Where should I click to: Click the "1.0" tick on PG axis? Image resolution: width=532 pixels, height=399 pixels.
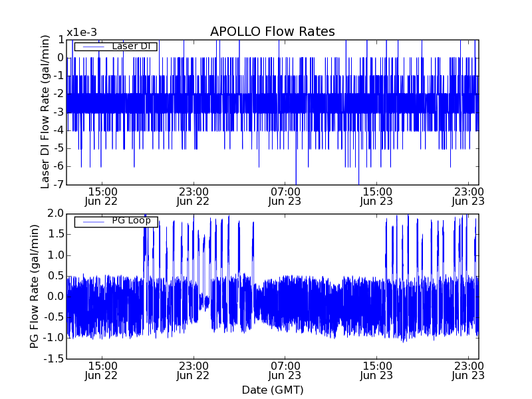coord(56,255)
